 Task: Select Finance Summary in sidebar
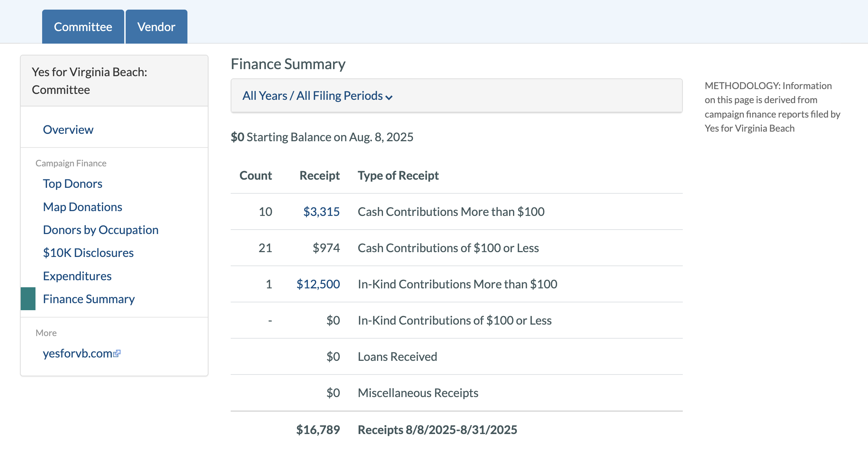89,299
